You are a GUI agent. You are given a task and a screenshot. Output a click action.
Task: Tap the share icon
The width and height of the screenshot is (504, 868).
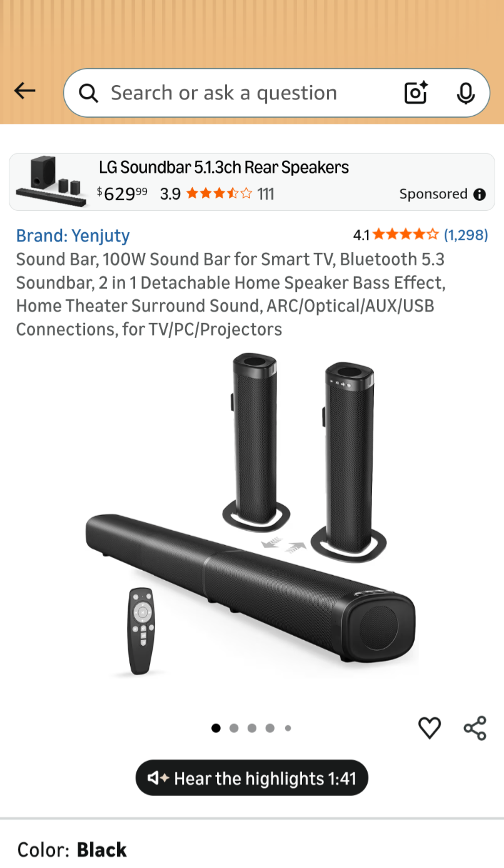475,728
